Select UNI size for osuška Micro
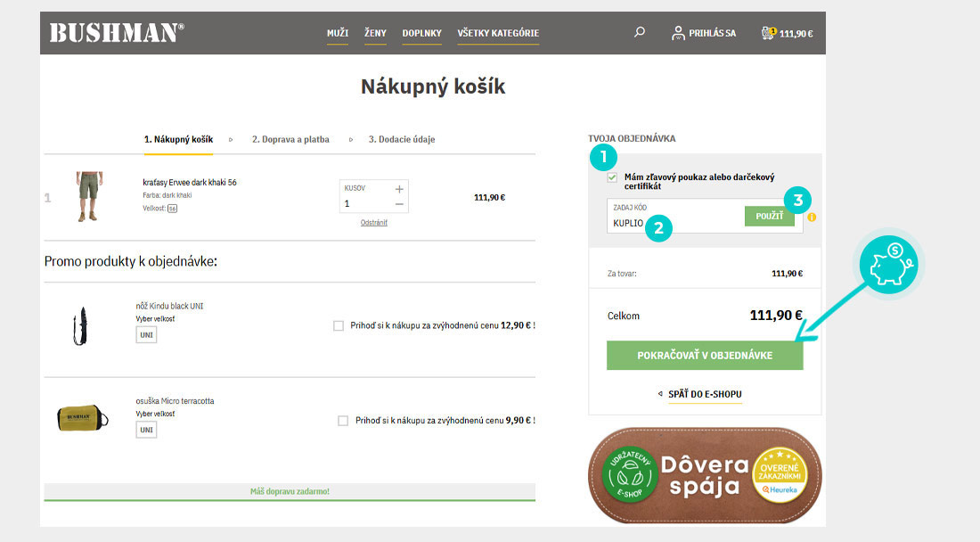The width and height of the screenshot is (980, 542). (146, 430)
